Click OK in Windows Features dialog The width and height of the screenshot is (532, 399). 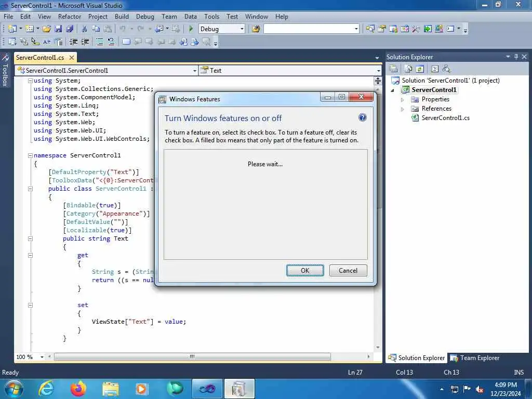(305, 270)
